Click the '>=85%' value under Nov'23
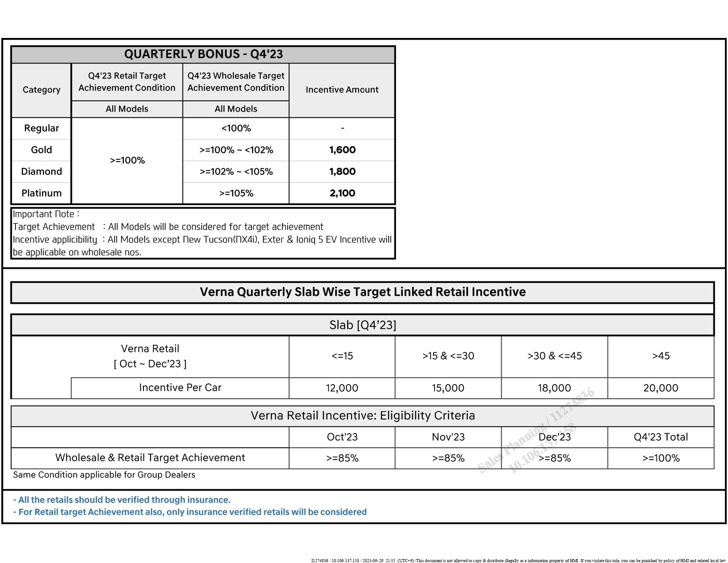728x563 pixels. click(448, 458)
